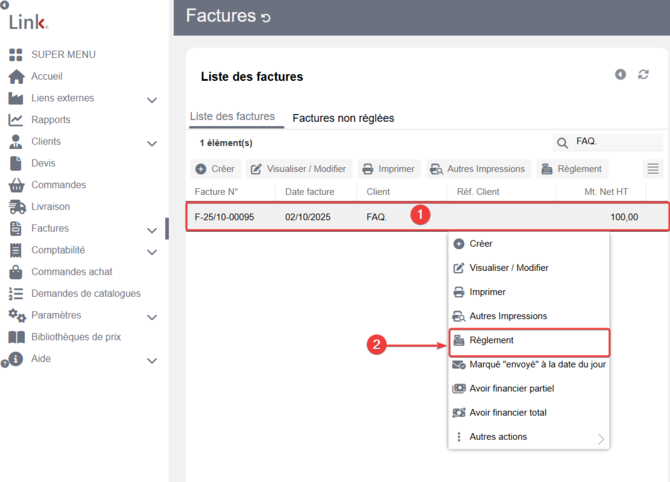Click the Commandes basket icon
The height and width of the screenshot is (482, 670).
[16, 185]
